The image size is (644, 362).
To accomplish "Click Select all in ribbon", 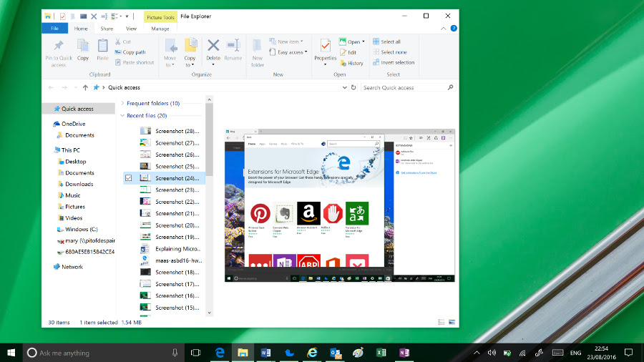I will [x=386, y=41].
